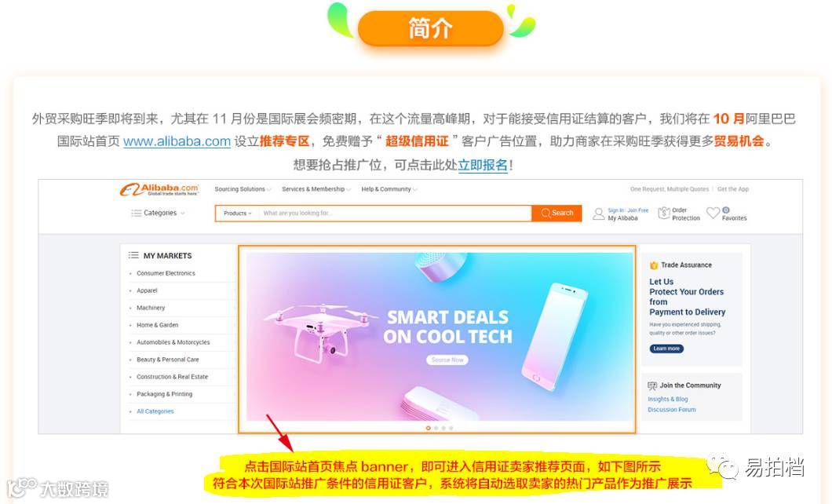Expand the Sourcing Solutions menu
The image size is (832, 504).
pos(243,189)
